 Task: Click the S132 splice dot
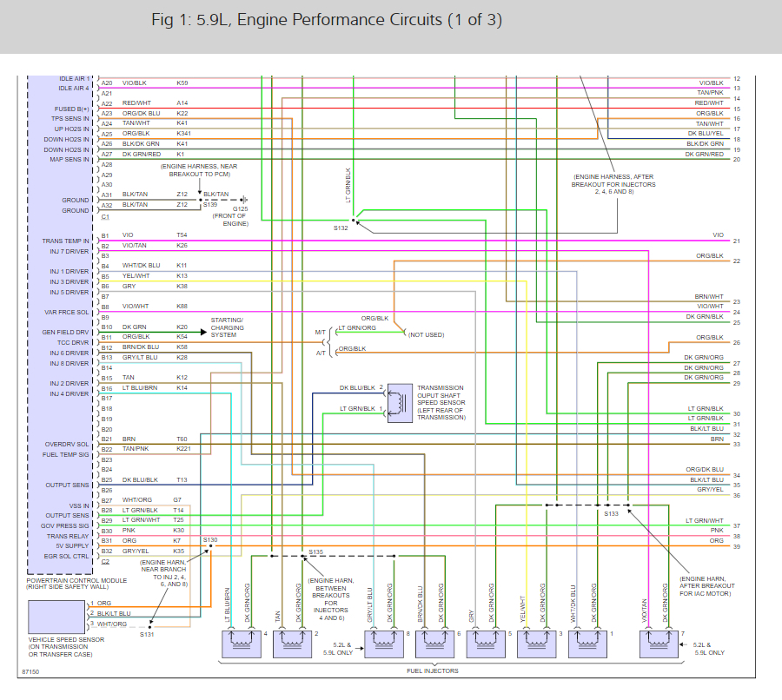pyautogui.click(x=353, y=220)
